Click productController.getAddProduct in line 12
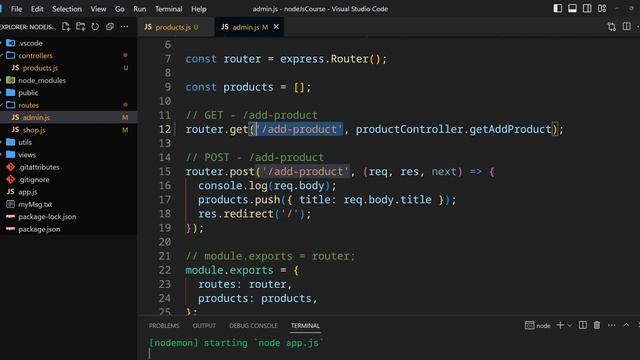 click(453, 129)
